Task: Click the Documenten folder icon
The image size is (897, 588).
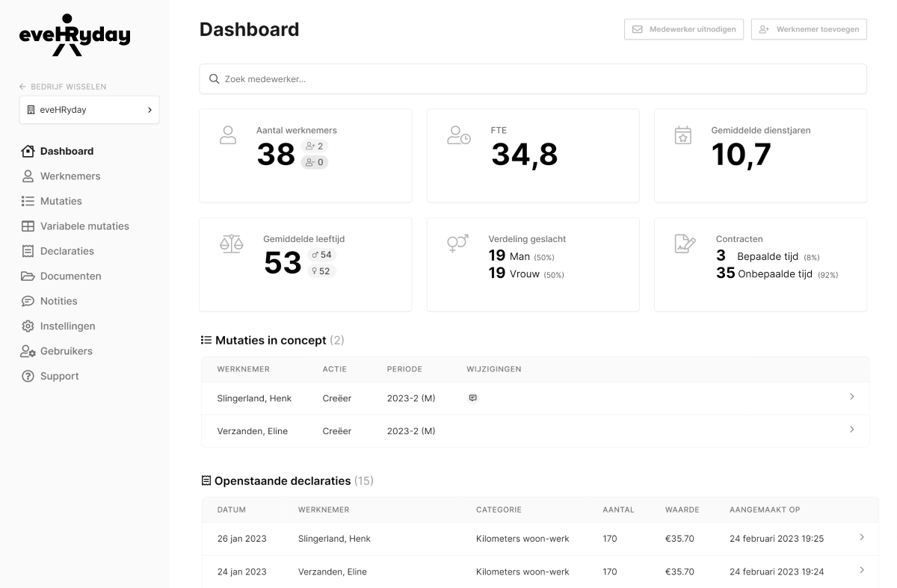Action: [28, 276]
